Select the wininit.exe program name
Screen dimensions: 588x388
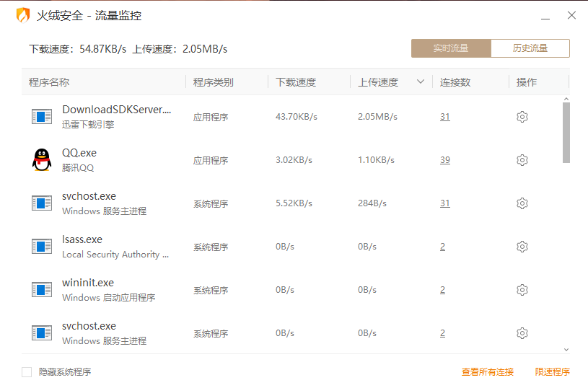click(x=88, y=283)
